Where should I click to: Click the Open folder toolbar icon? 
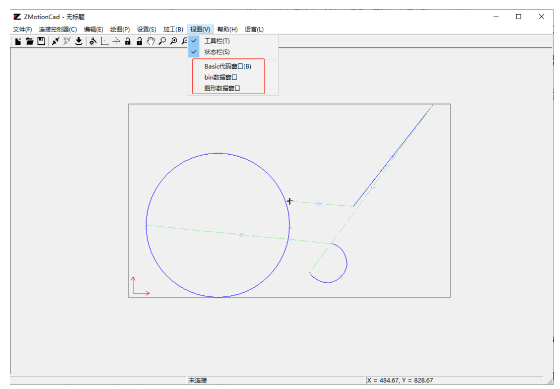(x=30, y=41)
